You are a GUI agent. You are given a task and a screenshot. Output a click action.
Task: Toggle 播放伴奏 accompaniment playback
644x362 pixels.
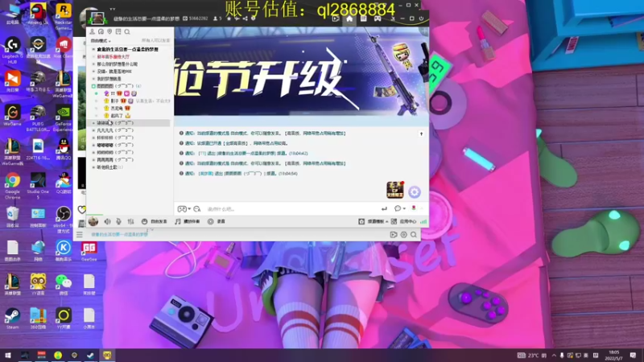(x=188, y=222)
